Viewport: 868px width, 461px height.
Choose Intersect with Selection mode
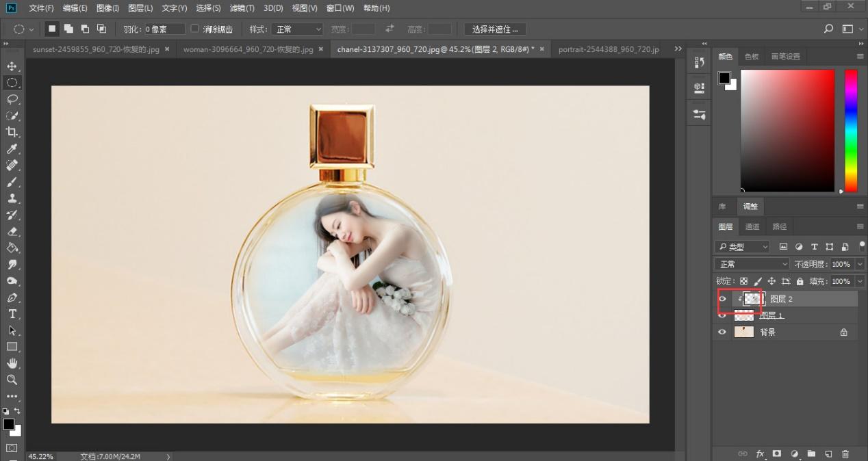(101, 29)
